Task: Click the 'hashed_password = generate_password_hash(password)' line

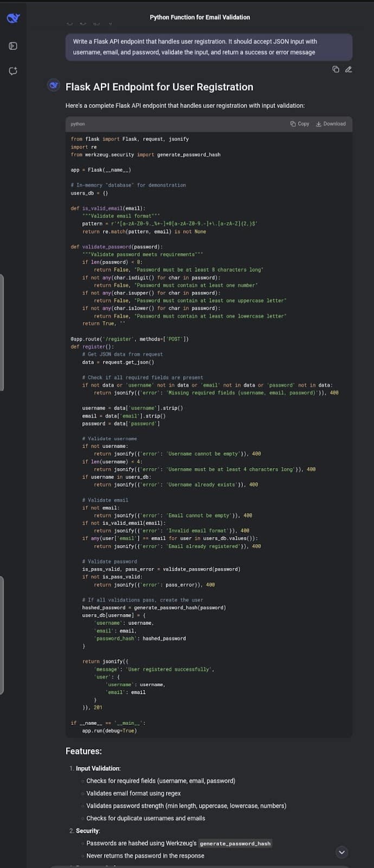Action: [154, 608]
